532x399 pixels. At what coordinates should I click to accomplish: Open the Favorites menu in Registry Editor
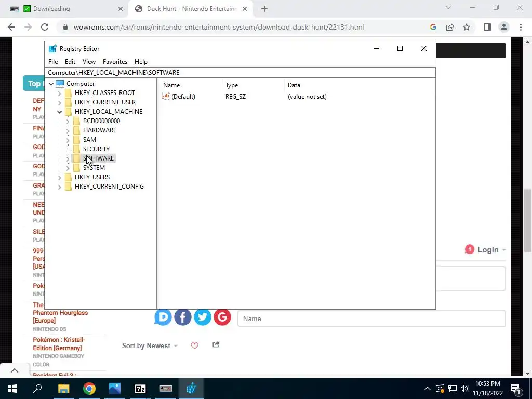(115, 62)
